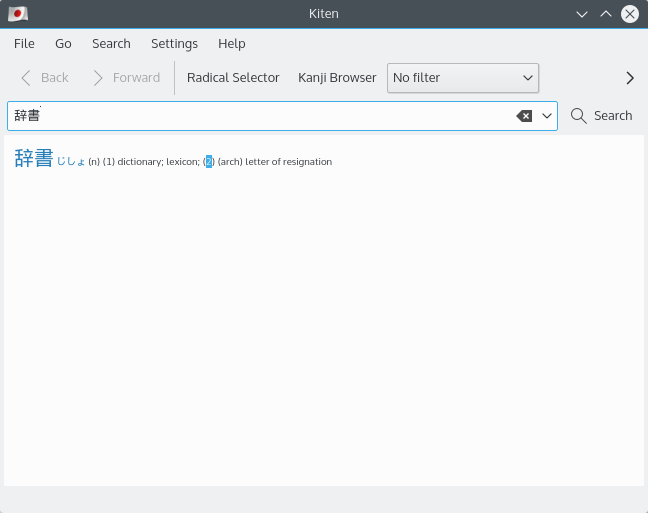Open the Go menu
The height and width of the screenshot is (513, 648).
[63, 44]
